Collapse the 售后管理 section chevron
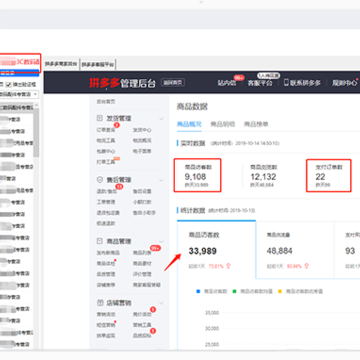This screenshot has width=360, height=360. click(x=161, y=180)
